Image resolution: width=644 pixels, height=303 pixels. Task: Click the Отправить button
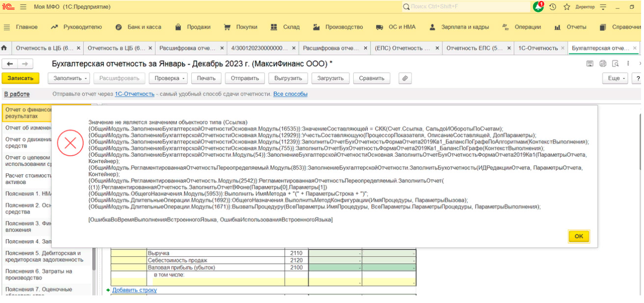pos(245,78)
